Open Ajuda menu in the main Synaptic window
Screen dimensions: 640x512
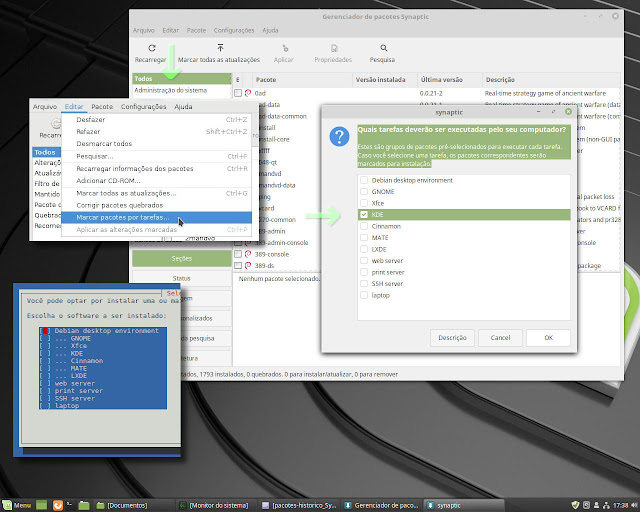click(270, 30)
